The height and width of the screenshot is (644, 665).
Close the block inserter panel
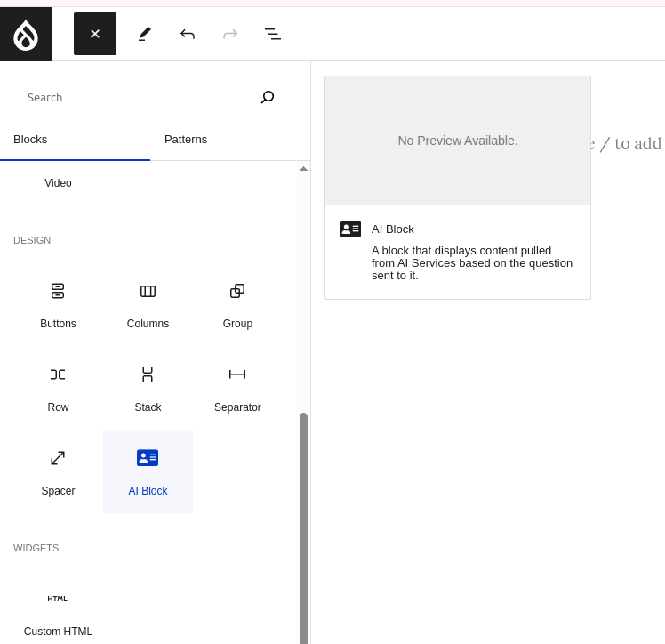[x=95, y=34]
